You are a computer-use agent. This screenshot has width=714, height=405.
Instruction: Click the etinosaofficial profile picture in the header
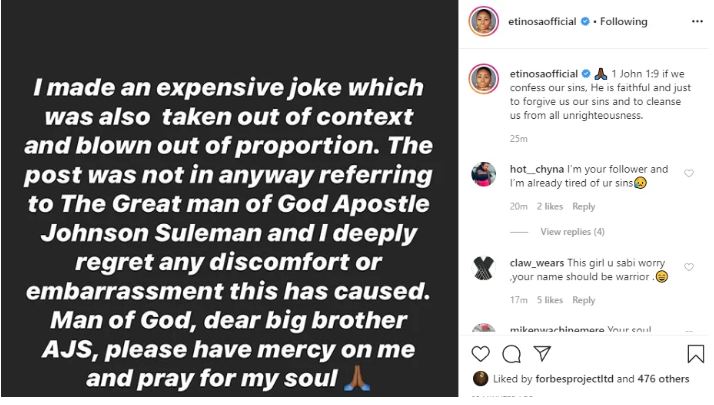coord(483,21)
